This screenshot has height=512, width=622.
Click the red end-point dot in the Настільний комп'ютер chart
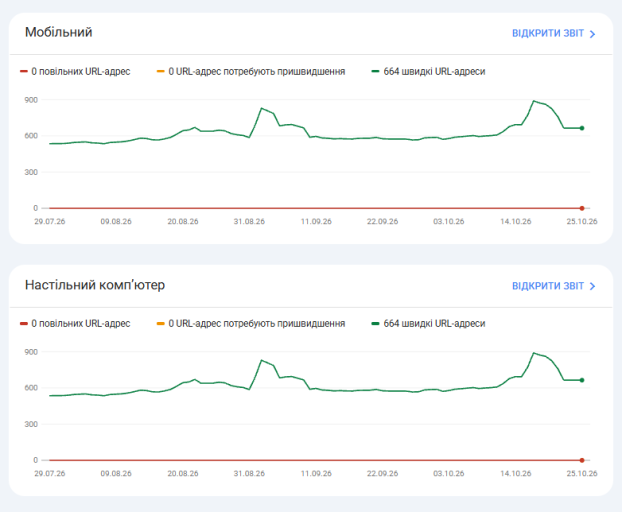[x=582, y=460]
